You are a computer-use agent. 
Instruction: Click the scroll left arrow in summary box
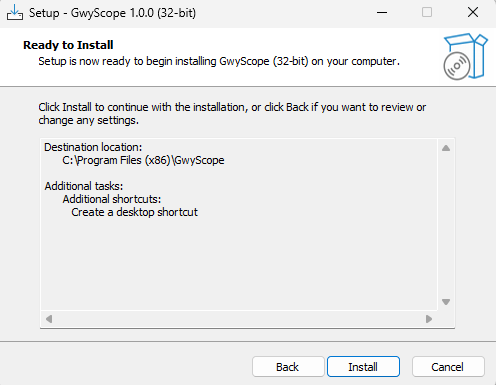point(49,319)
